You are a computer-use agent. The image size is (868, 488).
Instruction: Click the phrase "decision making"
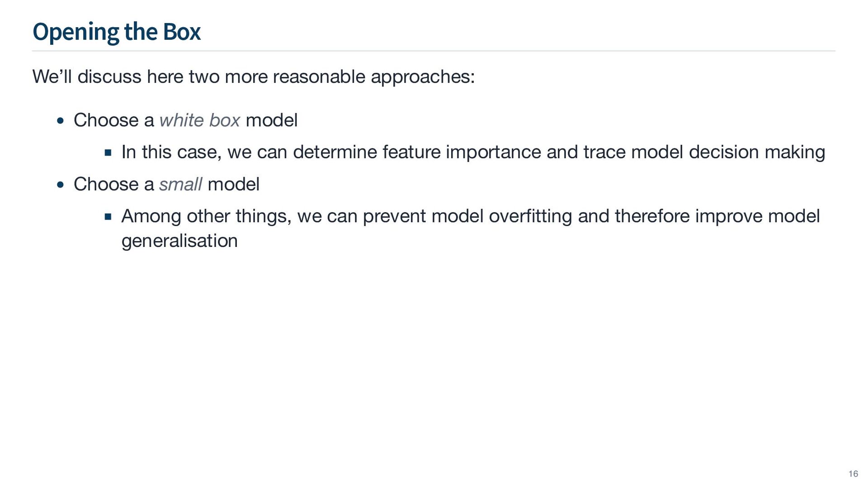pyautogui.click(x=757, y=152)
